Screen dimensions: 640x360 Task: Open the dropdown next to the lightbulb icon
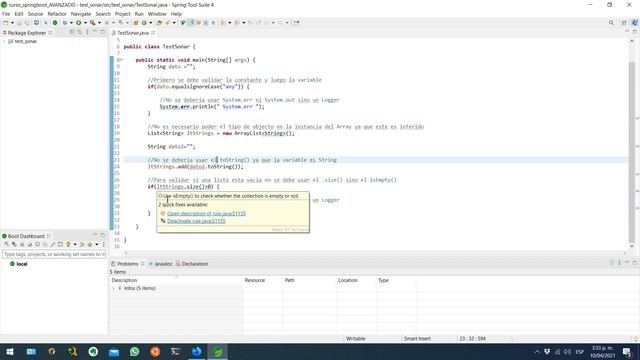pyautogui.click(x=75, y=244)
